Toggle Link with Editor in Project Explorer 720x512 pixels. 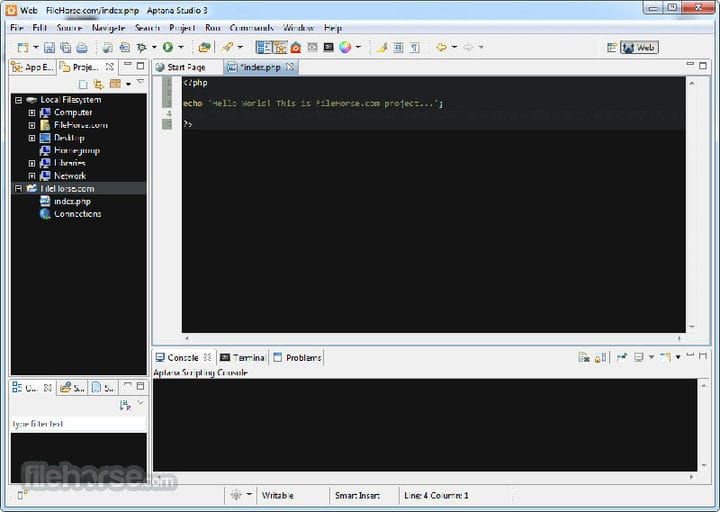98,84
